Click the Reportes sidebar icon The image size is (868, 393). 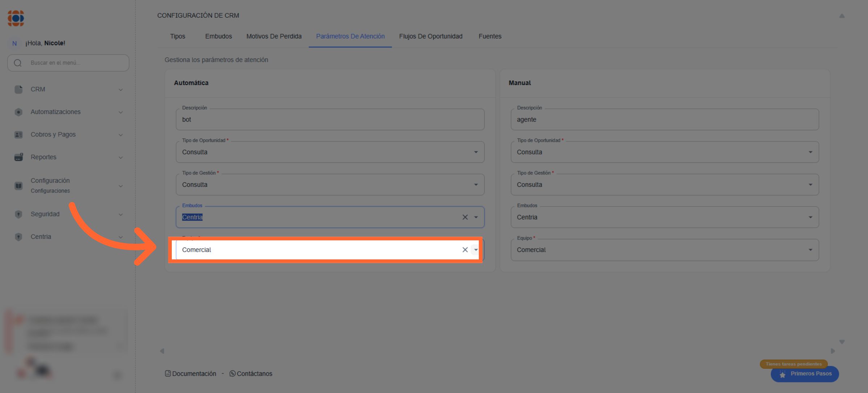click(x=18, y=157)
